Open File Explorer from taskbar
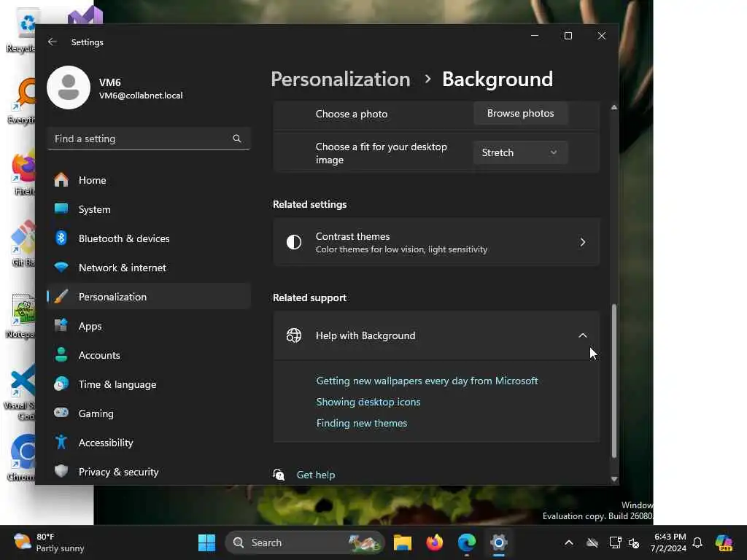The image size is (747, 560). [402, 542]
